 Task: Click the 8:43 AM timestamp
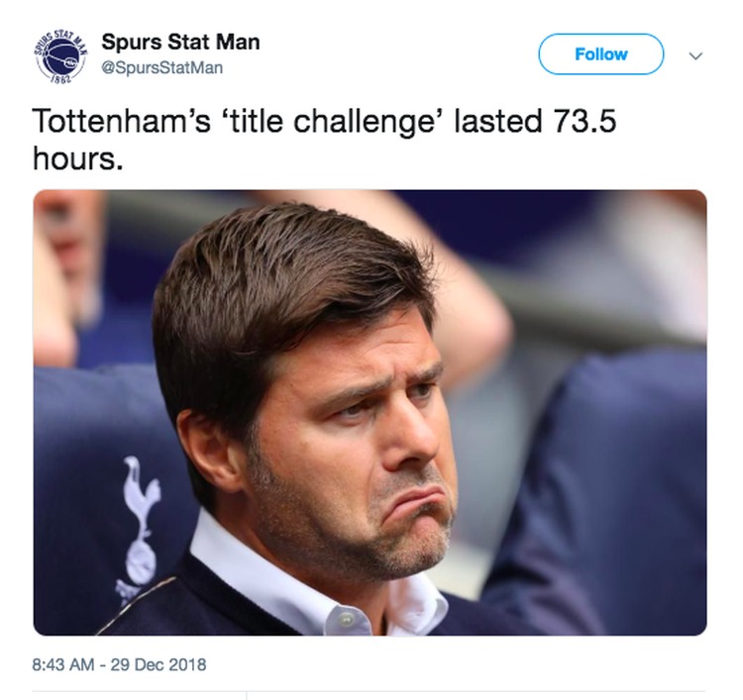click(x=63, y=664)
